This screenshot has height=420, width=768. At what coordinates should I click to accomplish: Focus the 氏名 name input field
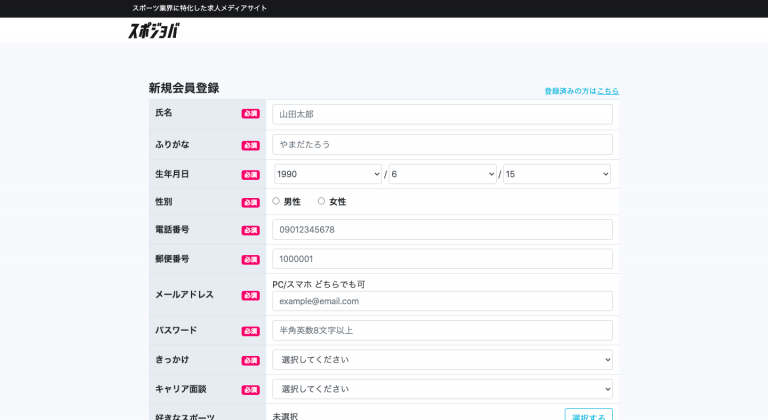click(442, 114)
